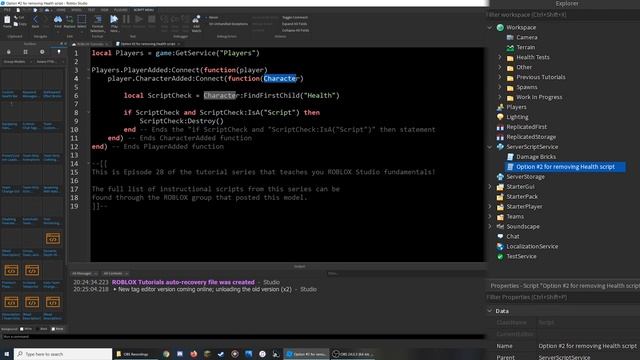Open the Toolbox inventory tab icon

tap(25, 52)
